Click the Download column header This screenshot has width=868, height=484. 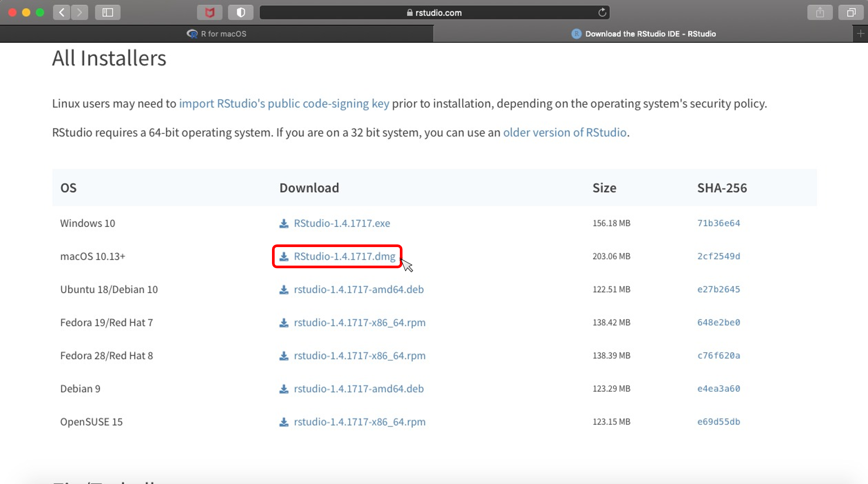tap(309, 188)
